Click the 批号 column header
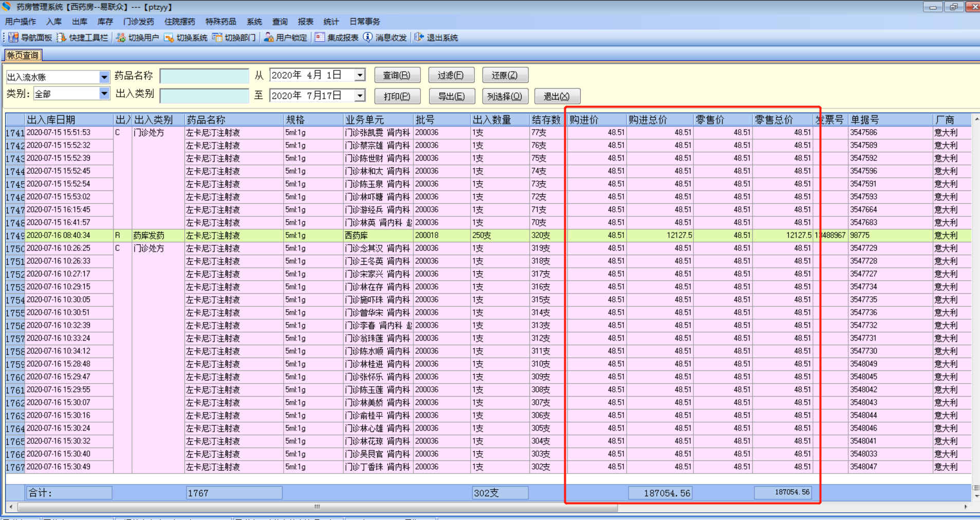Image resolution: width=980 pixels, height=520 pixels. coord(442,120)
